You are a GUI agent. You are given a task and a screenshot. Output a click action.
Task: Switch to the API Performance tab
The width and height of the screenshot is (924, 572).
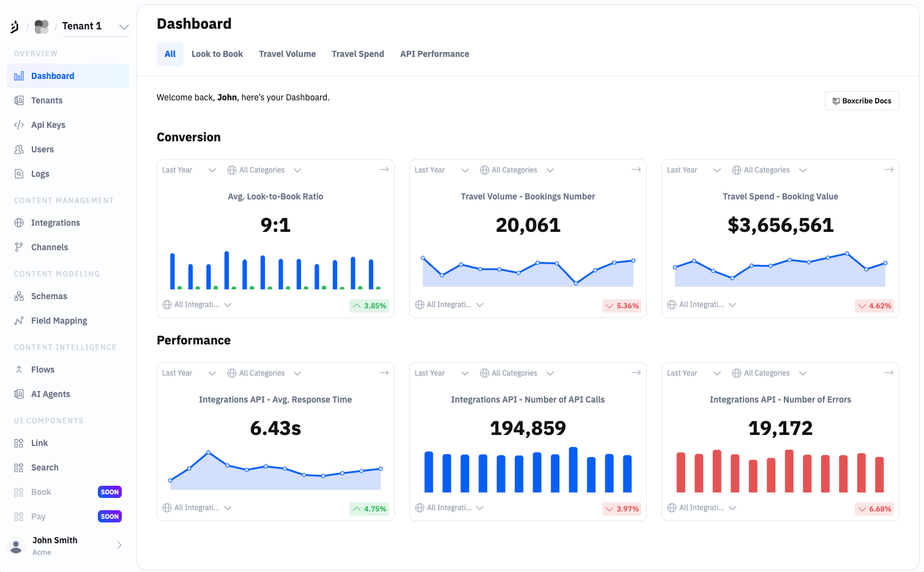coord(434,54)
